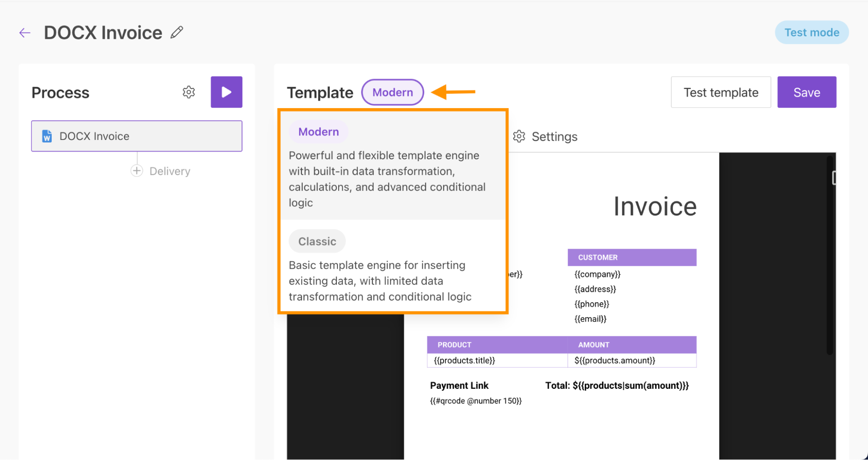Screen dimensions: 868x460
Task: Open Process settings gear icon
Action: (x=188, y=92)
